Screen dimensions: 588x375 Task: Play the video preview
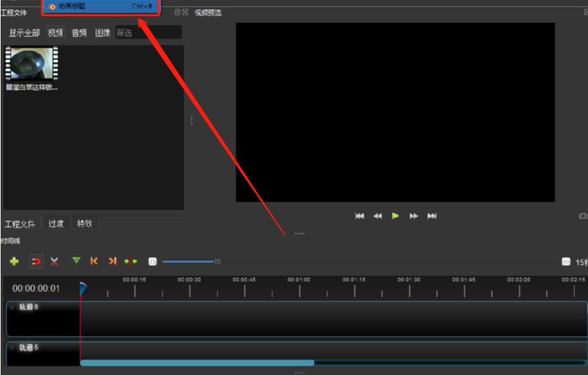[396, 216]
